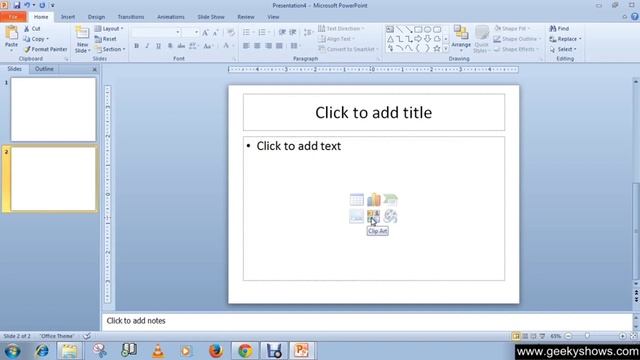Expand the Section dropdown
The width and height of the screenshot is (640, 360).
coord(110,49)
